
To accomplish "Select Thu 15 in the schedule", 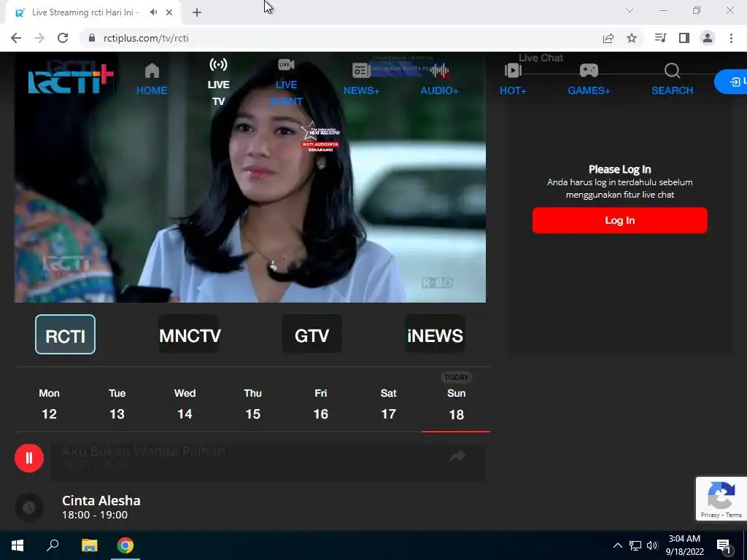I will [252, 404].
